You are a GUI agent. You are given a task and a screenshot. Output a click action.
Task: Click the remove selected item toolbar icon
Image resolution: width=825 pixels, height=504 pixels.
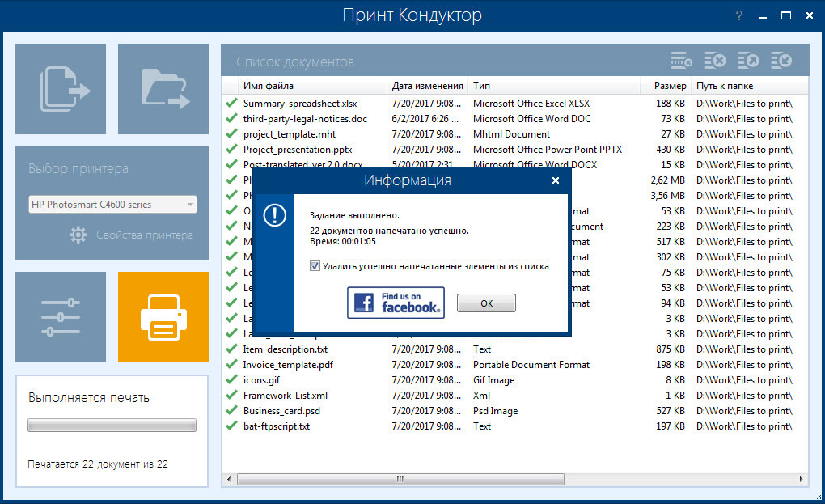(681, 61)
